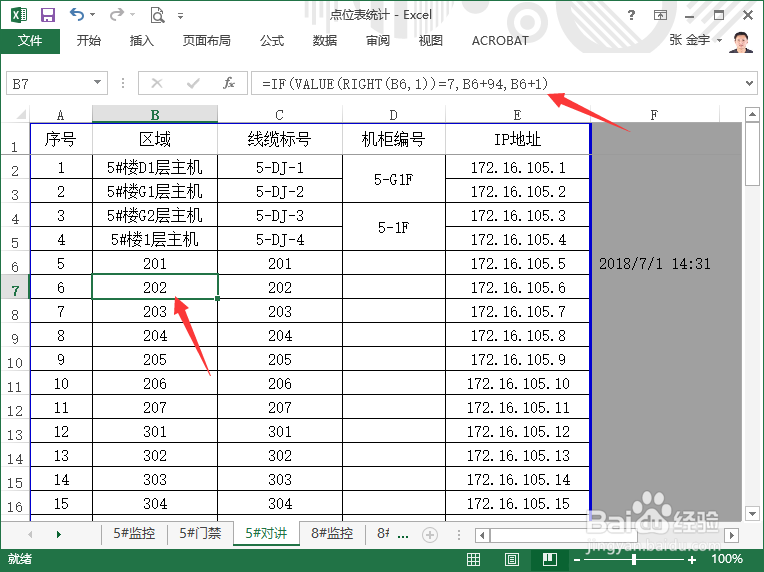764x572 pixels.
Task: Click the user profile photo
Action: click(x=741, y=42)
